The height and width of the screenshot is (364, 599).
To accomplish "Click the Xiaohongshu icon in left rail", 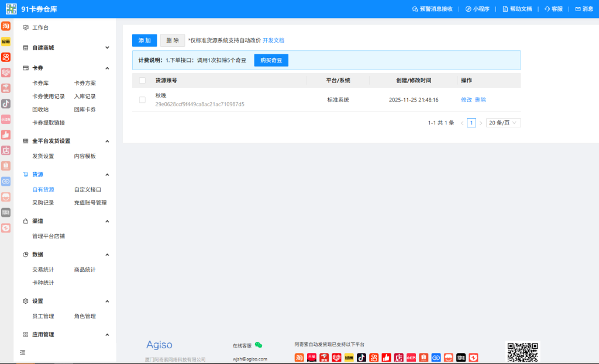I will tap(6, 119).
